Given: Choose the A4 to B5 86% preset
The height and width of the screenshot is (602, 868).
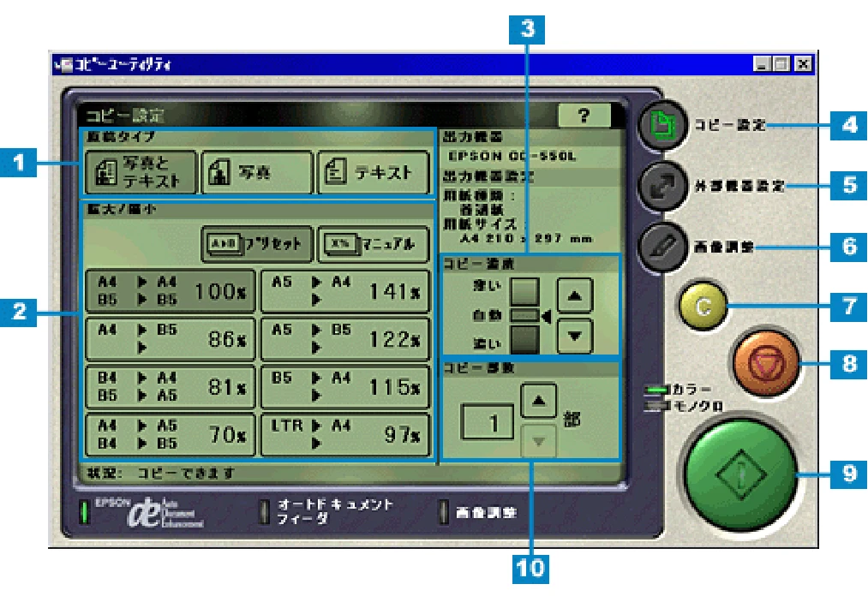Looking at the screenshot, I should click(x=171, y=338).
